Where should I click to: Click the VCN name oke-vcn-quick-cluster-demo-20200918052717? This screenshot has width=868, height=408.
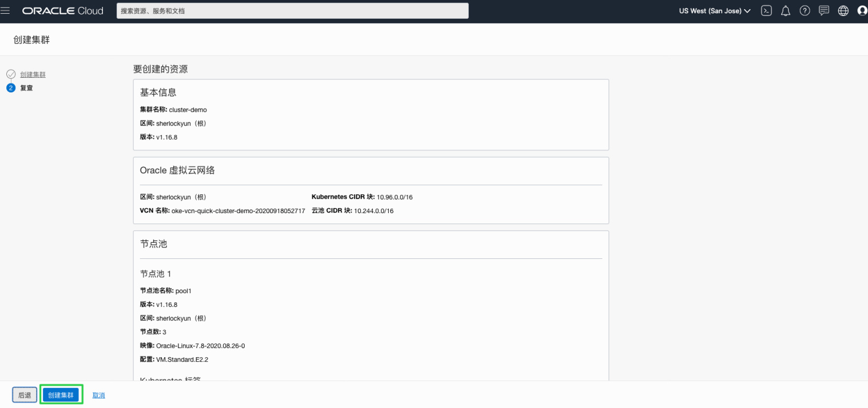coord(238,211)
